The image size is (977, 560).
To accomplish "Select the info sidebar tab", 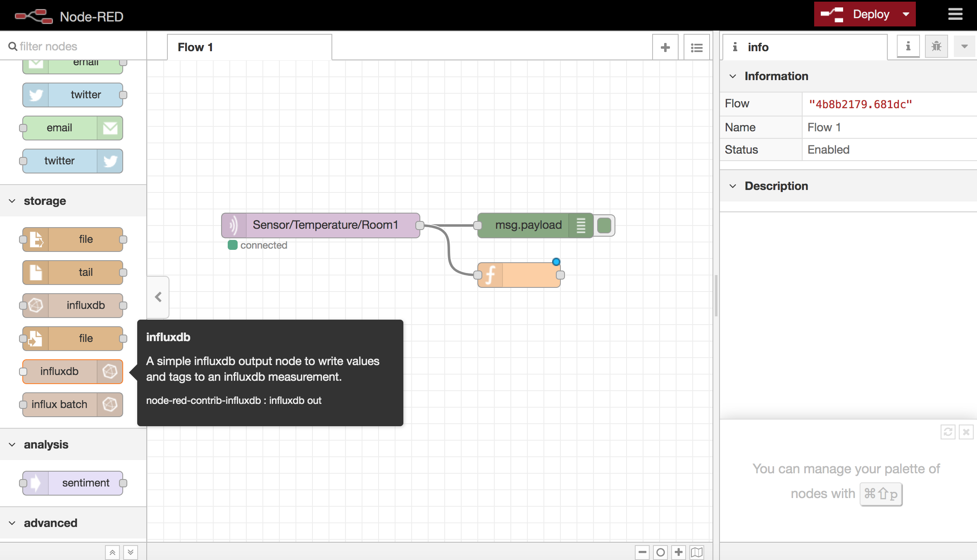I will click(x=805, y=47).
